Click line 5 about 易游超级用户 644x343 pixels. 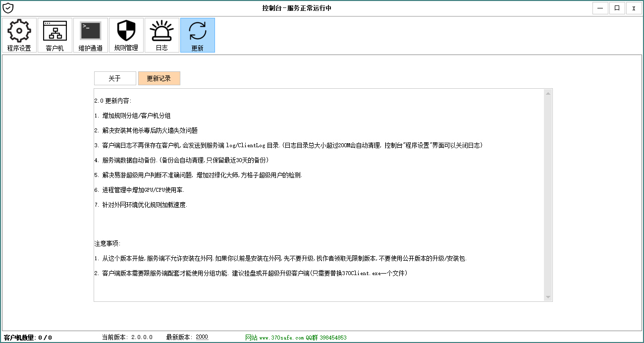198,175
